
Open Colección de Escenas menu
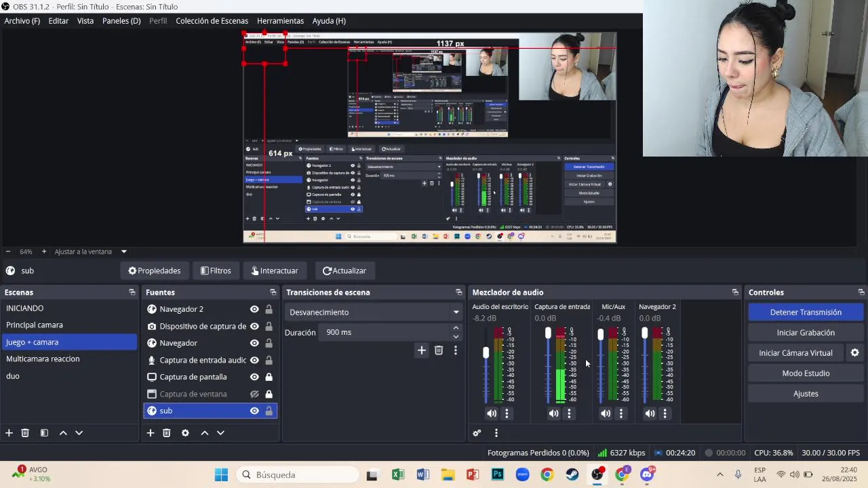click(x=212, y=21)
